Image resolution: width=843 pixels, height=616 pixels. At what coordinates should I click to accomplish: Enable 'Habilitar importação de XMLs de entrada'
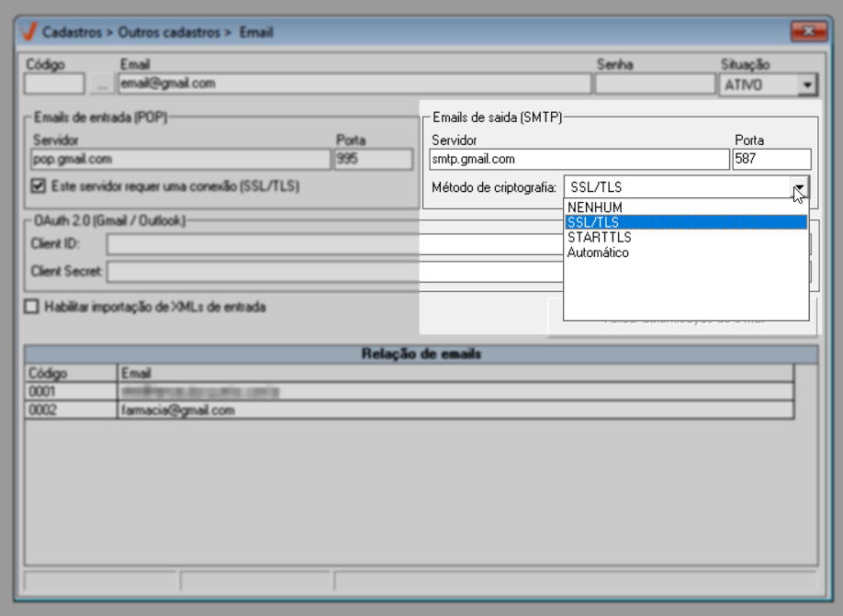(32, 307)
